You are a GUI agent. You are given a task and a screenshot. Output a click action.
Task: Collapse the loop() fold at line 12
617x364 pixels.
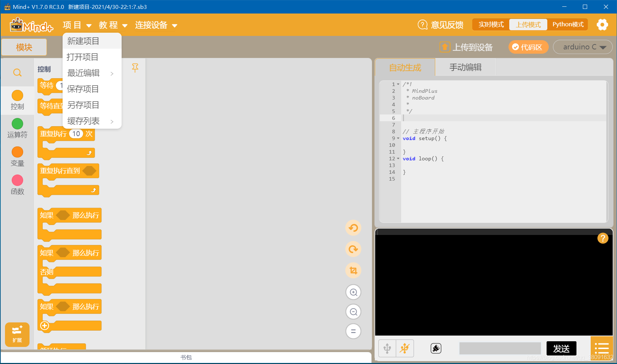click(398, 159)
